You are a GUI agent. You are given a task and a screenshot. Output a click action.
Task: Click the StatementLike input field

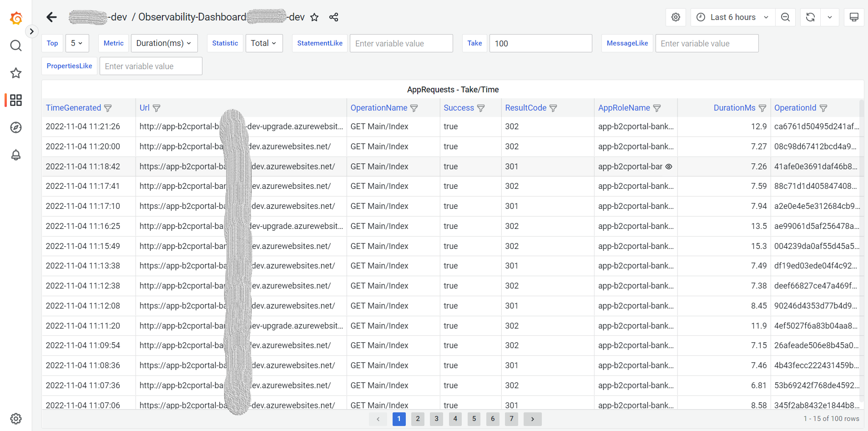(401, 44)
